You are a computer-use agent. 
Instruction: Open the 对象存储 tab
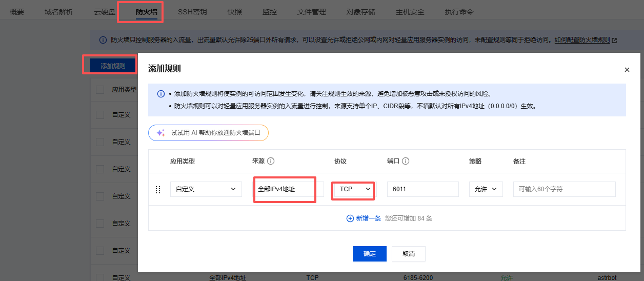click(361, 12)
